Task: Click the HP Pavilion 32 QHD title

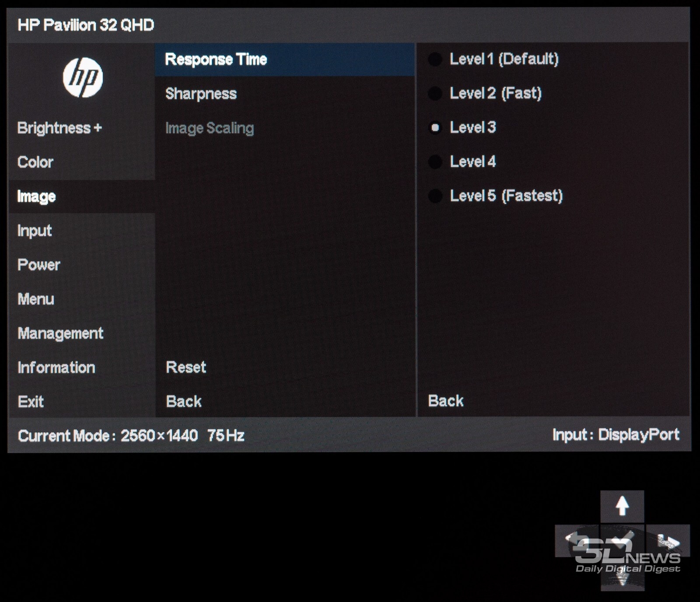Action: [86, 25]
